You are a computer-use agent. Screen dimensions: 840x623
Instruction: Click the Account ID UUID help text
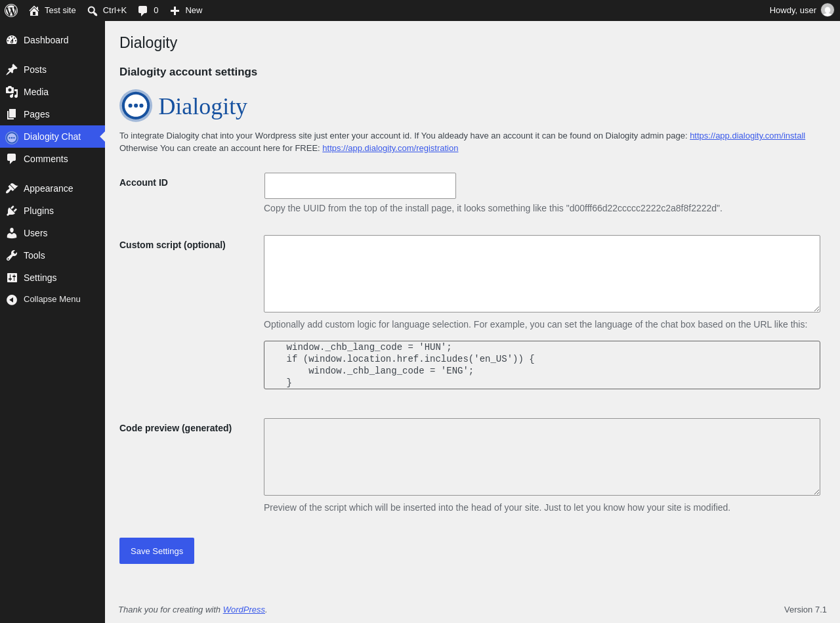coord(493,208)
